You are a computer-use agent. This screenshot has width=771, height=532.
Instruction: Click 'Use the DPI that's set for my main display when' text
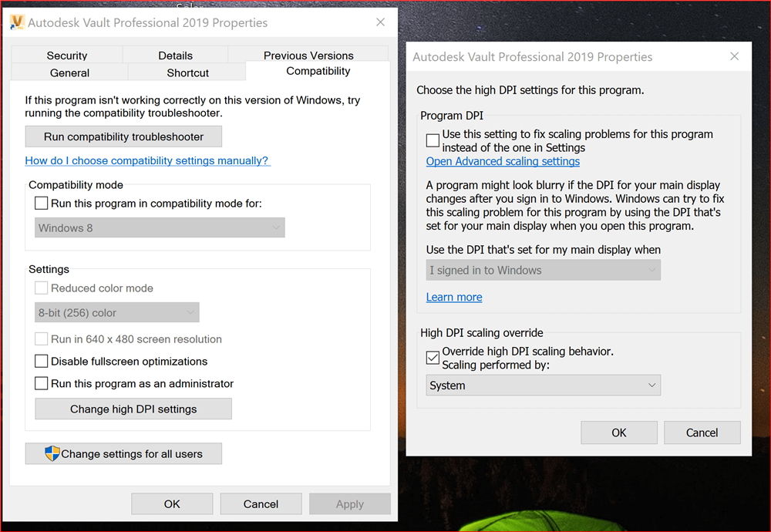coord(544,249)
